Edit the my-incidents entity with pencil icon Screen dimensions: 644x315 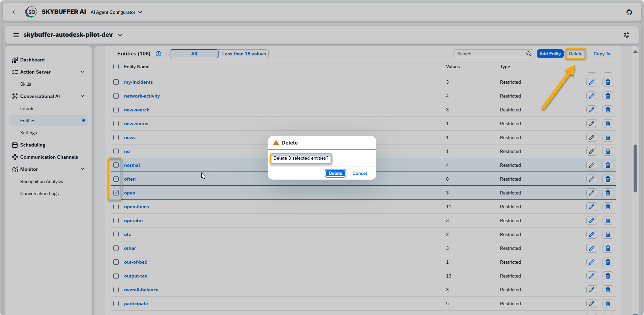[591, 82]
